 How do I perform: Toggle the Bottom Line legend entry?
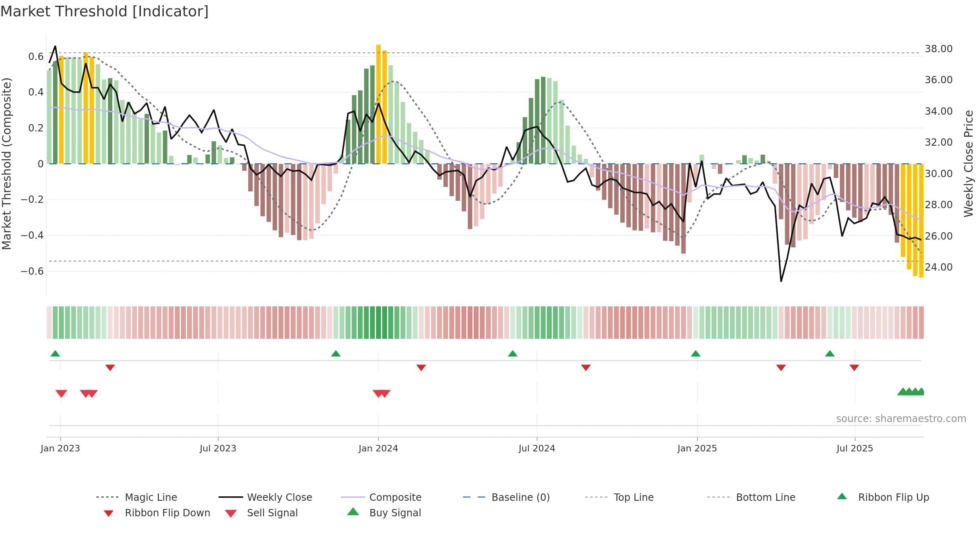[x=751, y=497]
